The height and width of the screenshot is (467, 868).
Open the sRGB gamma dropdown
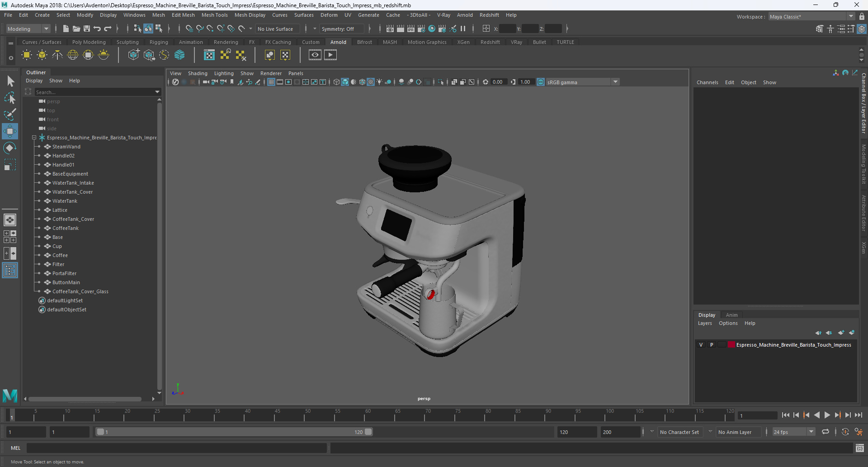615,82
